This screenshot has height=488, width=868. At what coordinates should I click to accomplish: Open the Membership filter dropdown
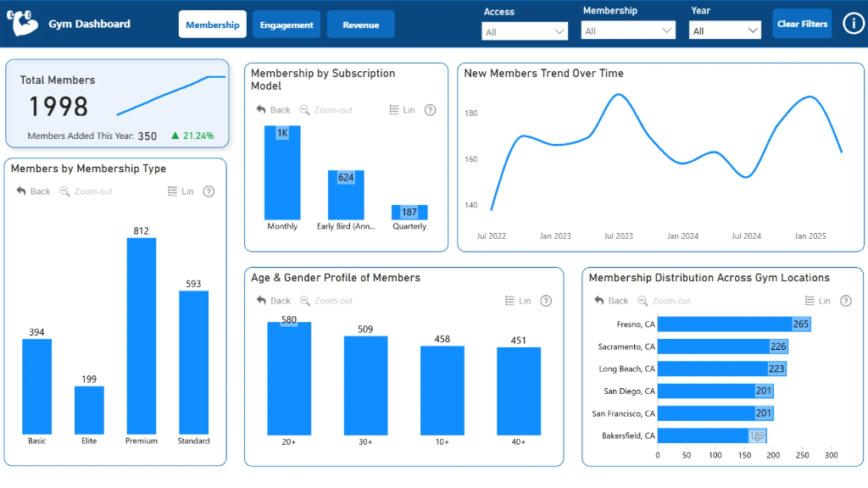point(628,31)
